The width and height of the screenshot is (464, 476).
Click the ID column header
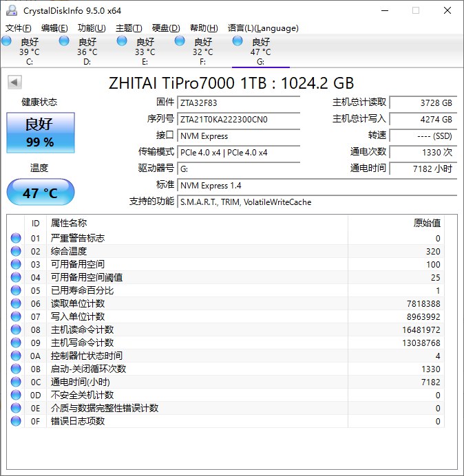36,223
